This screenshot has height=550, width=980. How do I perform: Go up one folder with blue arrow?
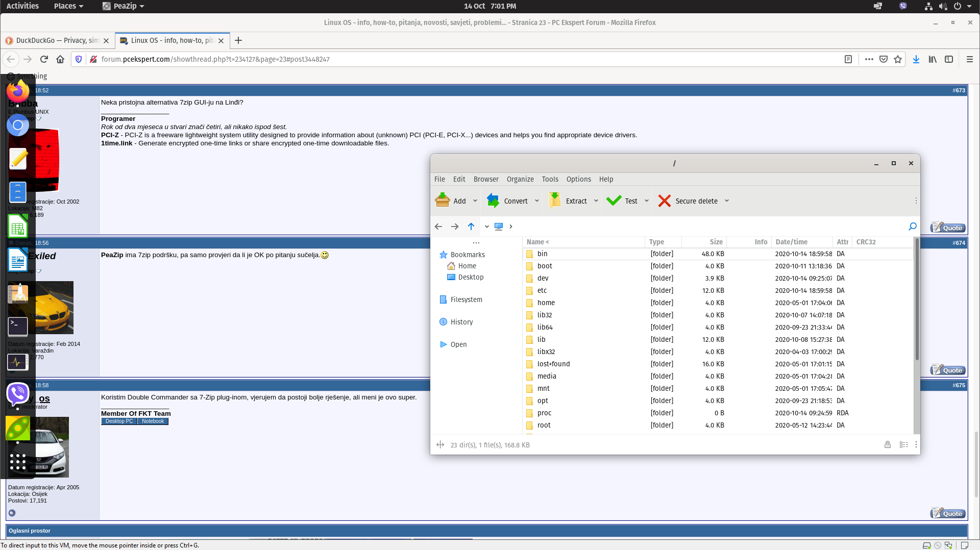point(471,227)
